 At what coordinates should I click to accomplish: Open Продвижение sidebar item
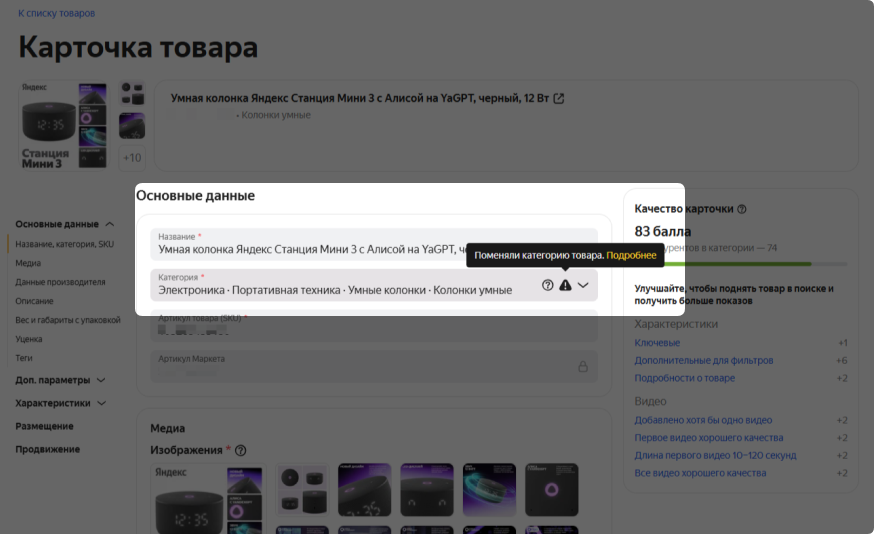tap(47, 449)
